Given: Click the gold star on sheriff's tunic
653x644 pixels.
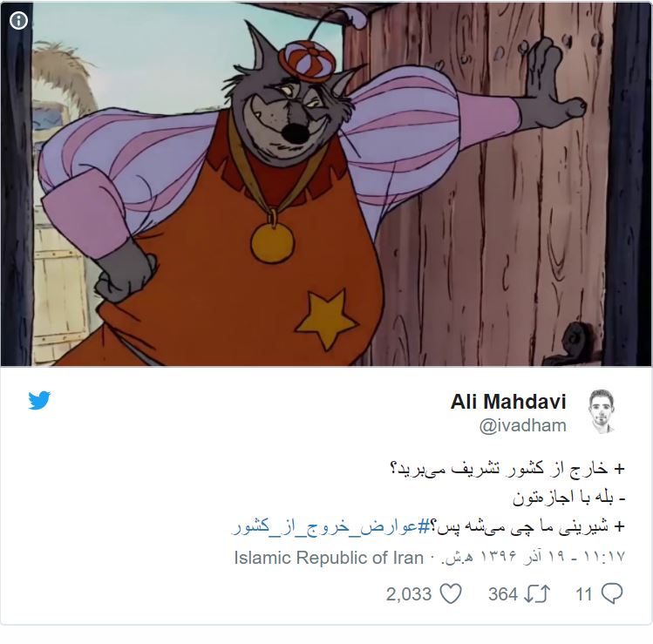Looking at the screenshot, I should [x=327, y=319].
